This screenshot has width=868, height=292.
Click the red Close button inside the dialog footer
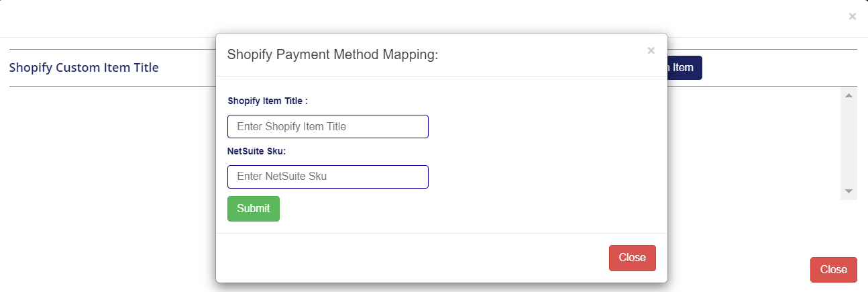pos(632,258)
